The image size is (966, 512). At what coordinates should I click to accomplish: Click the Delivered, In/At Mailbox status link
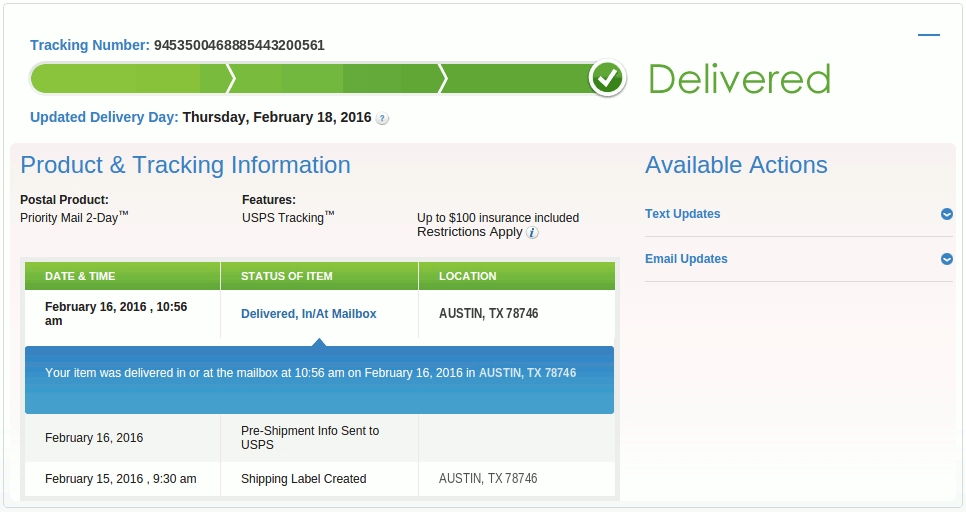(308, 314)
